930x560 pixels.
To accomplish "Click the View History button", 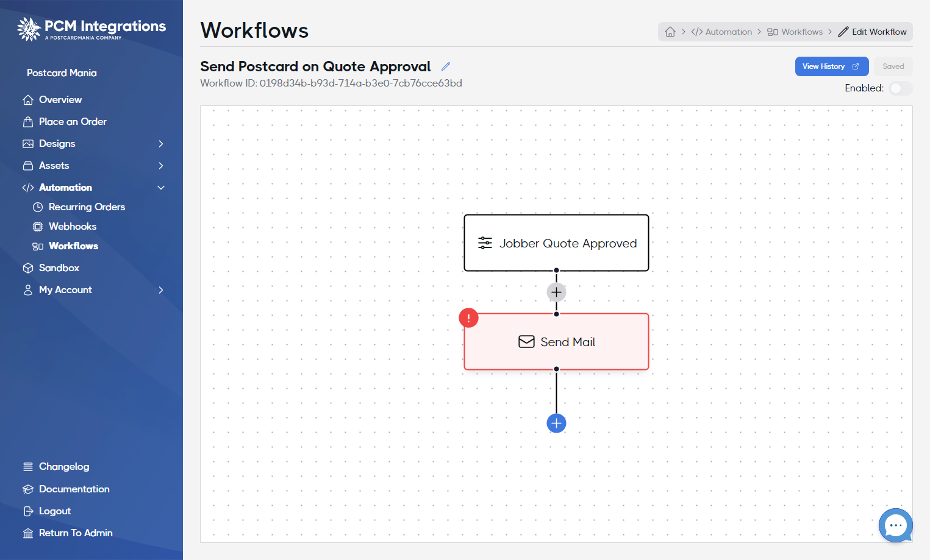I will pyautogui.click(x=832, y=66).
